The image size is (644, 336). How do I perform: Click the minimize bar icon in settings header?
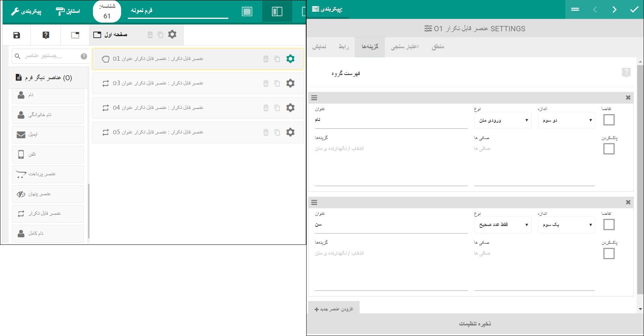[575, 9]
